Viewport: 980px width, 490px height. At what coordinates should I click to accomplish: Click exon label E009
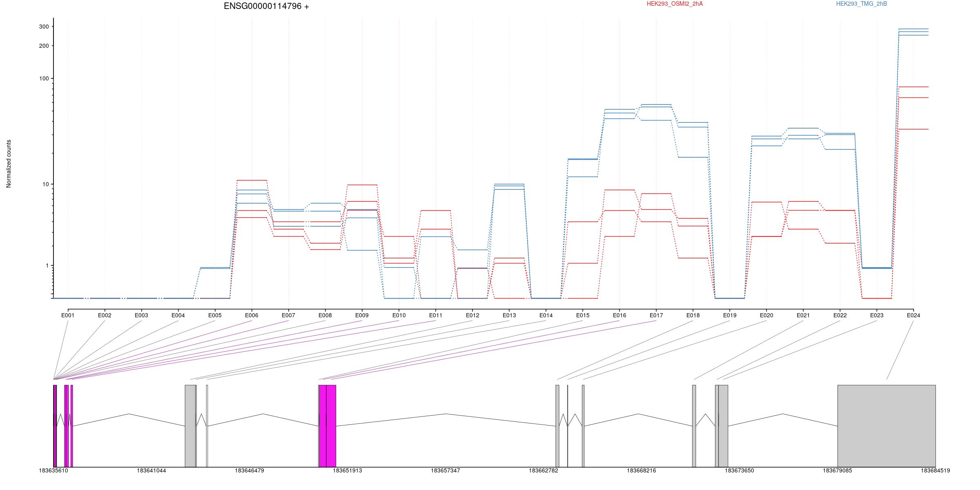[x=362, y=315]
